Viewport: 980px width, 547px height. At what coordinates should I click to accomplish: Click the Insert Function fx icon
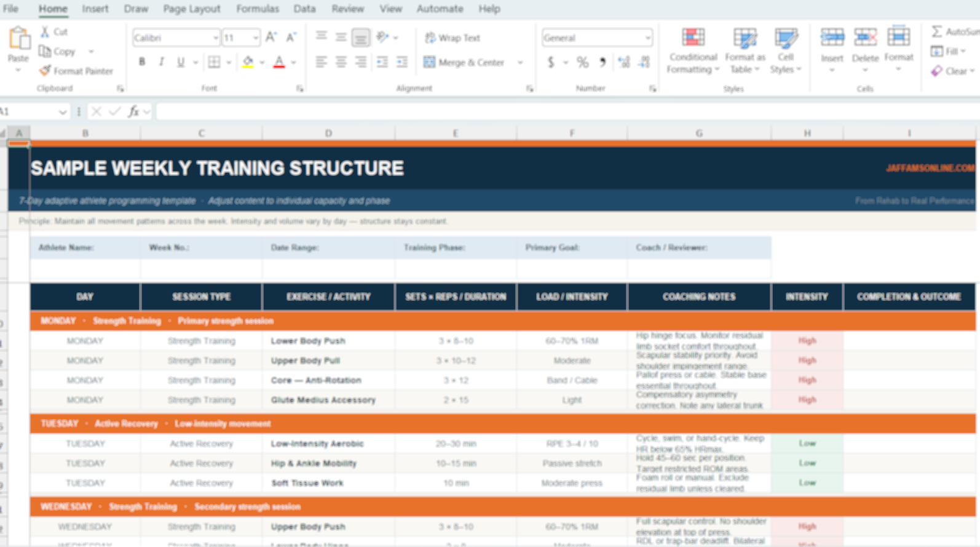click(133, 111)
